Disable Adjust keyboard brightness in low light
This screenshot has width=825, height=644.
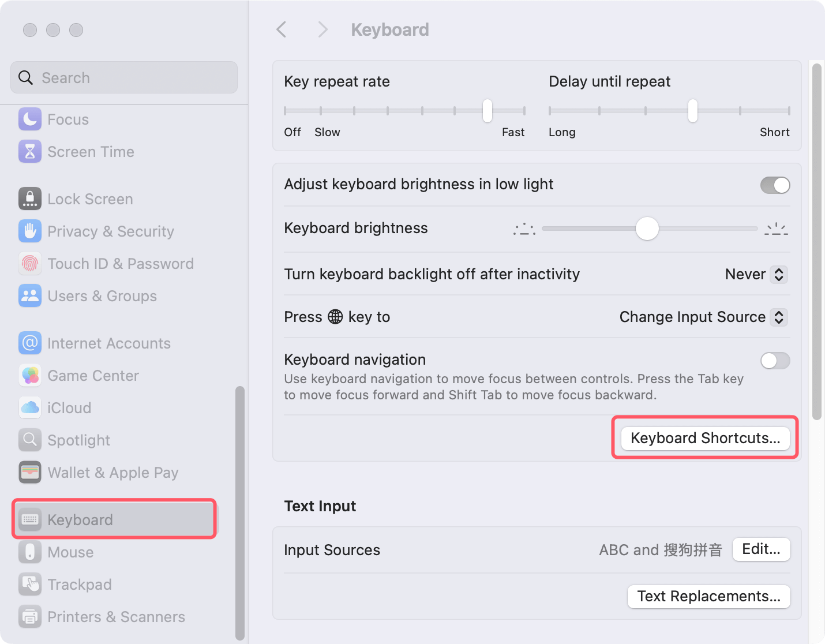(x=775, y=185)
